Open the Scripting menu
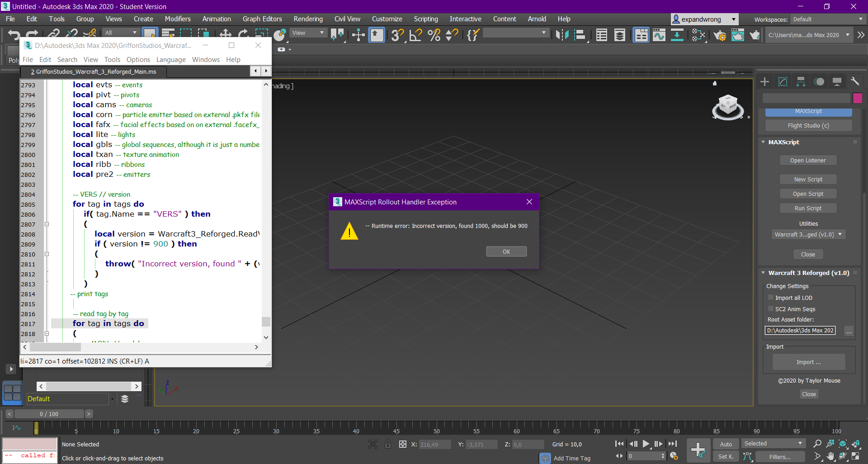This screenshot has height=464, width=868. tap(425, 19)
